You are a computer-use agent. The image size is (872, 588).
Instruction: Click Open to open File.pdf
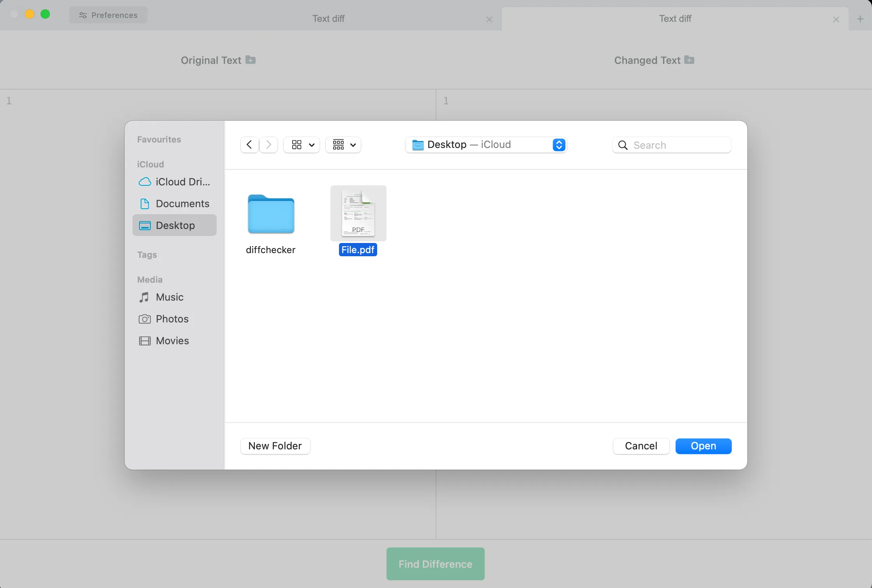pos(703,445)
